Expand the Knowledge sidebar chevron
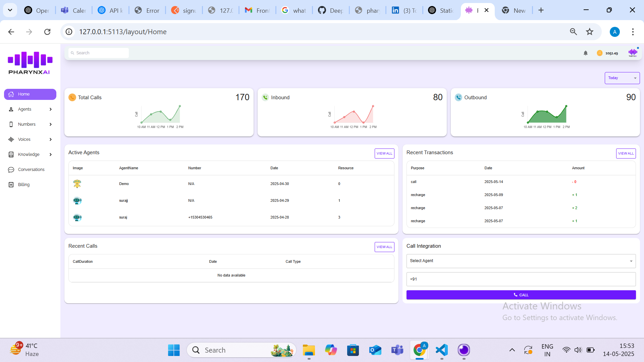644x362 pixels. pyautogui.click(x=51, y=155)
